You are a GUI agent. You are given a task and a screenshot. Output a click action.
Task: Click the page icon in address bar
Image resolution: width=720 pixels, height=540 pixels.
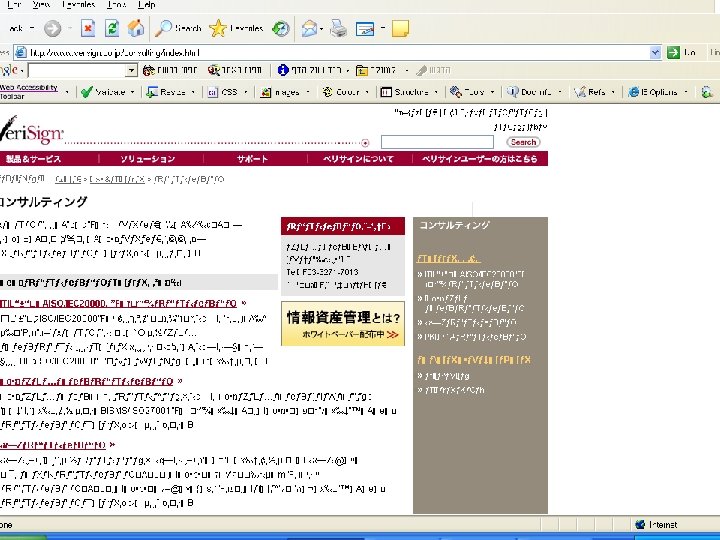pyautogui.click(x=20, y=52)
